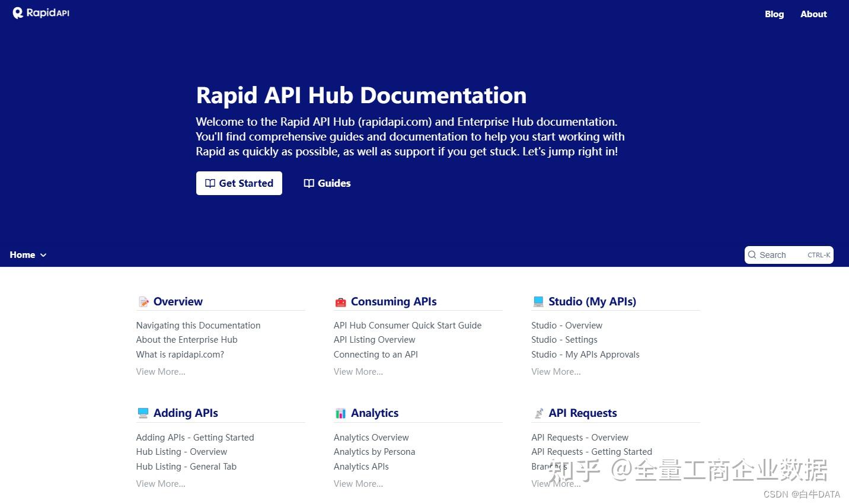Open Hub Listing - Overview
Image resolution: width=849 pixels, height=504 pixels.
pyautogui.click(x=181, y=452)
